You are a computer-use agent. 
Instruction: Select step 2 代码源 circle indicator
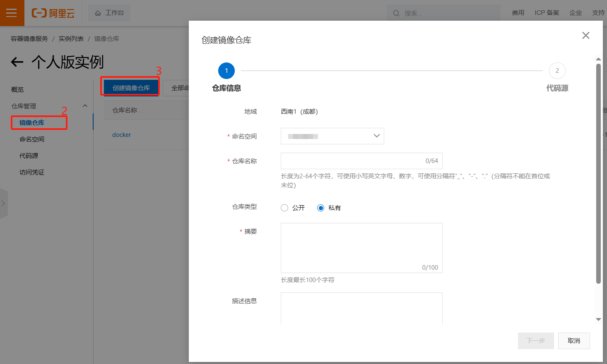(x=557, y=70)
